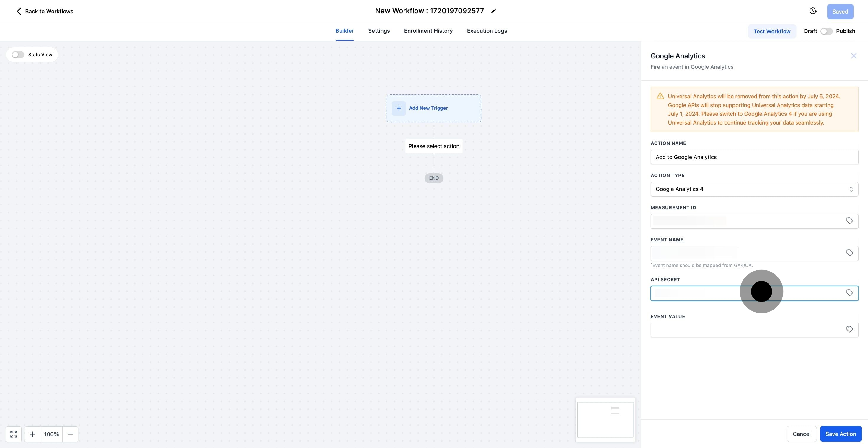
Task: Switch to the Builder tab
Action: point(344,31)
